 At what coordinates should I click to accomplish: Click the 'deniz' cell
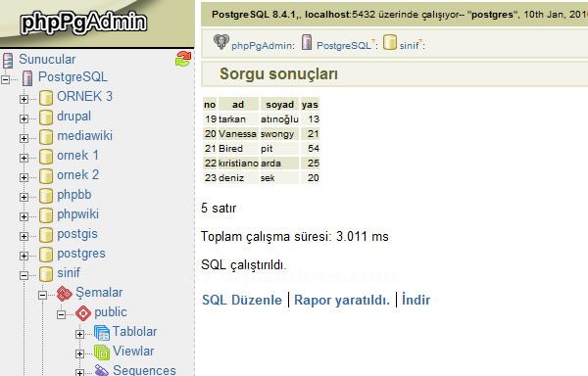click(x=238, y=177)
